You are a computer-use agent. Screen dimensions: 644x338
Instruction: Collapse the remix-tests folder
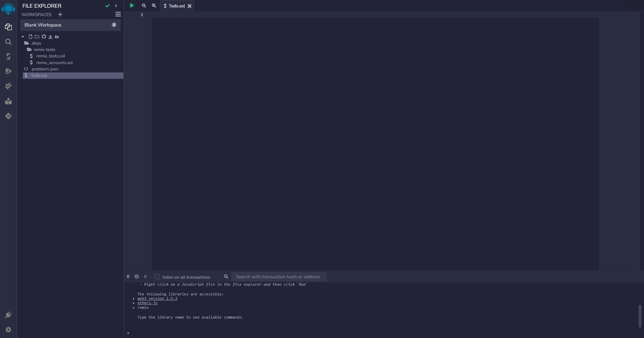[44, 50]
